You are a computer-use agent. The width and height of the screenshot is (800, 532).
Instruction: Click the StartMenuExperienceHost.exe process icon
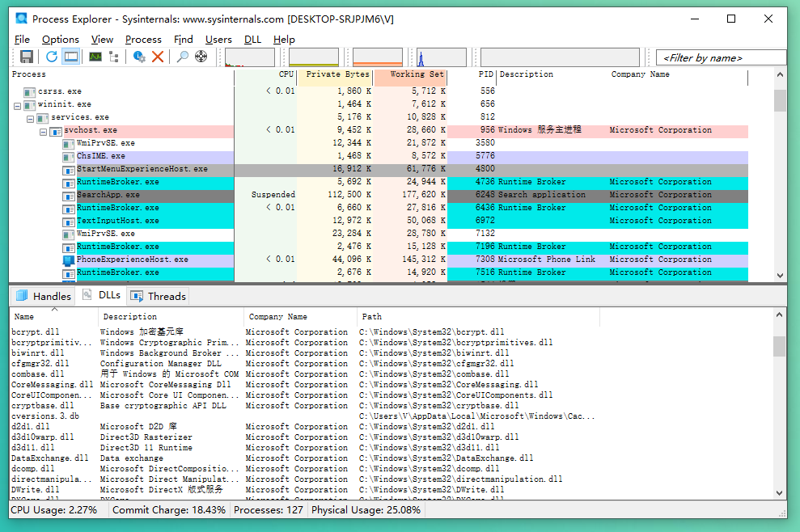69,169
